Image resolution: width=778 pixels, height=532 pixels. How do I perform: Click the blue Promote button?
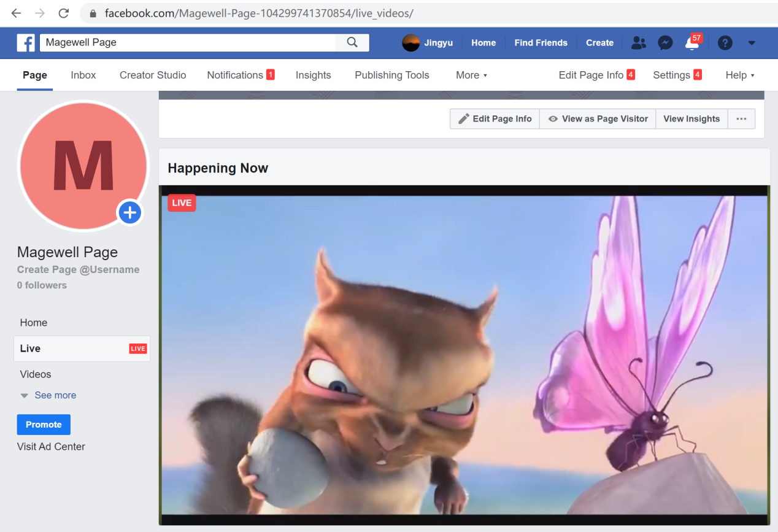(44, 425)
